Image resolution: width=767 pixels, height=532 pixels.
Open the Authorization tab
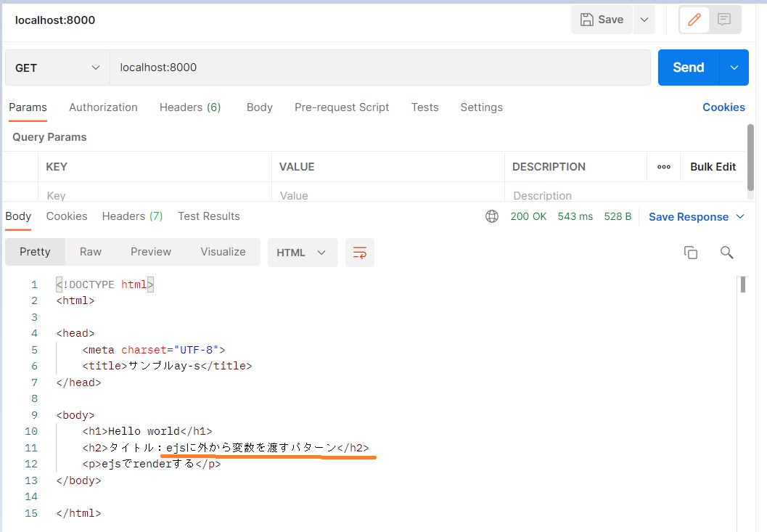[103, 107]
